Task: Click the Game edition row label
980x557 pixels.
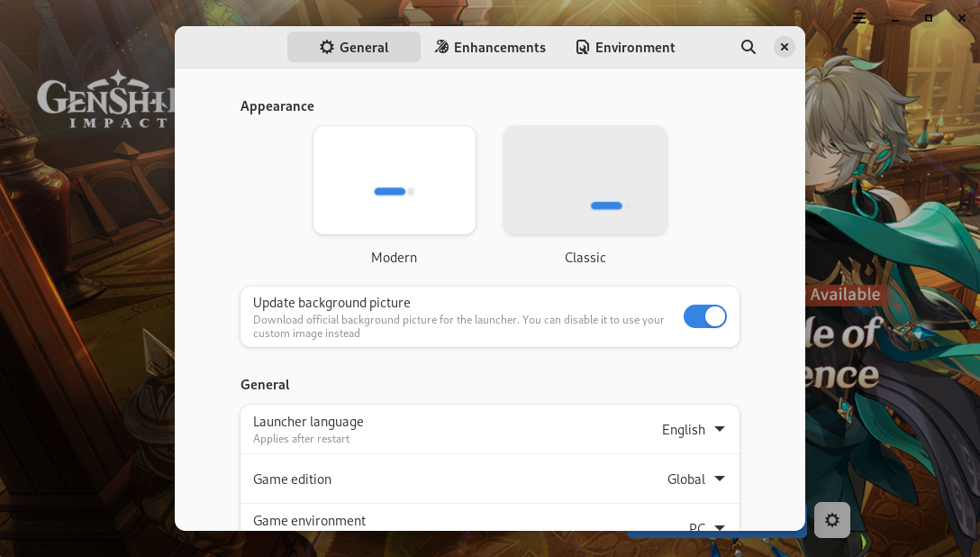Action: click(x=292, y=479)
